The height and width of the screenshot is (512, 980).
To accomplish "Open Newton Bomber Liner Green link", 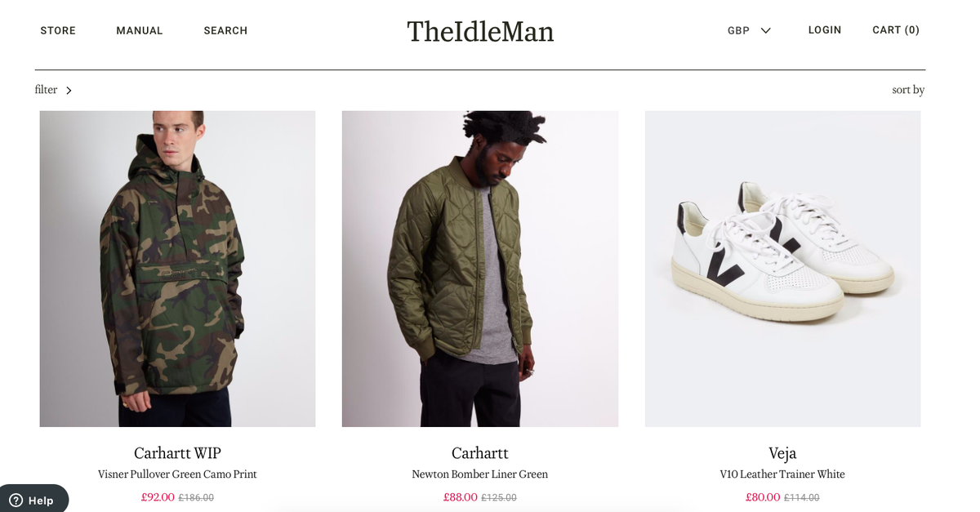I will [480, 474].
